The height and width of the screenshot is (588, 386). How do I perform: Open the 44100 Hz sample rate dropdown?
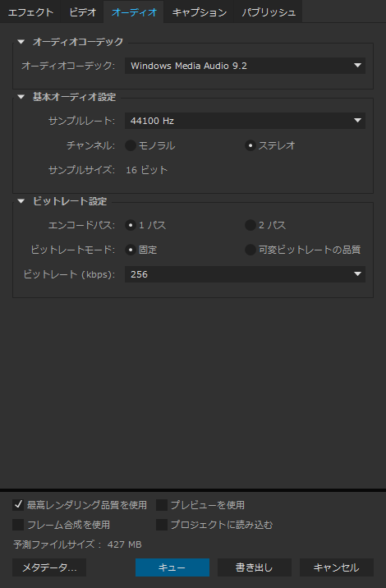[245, 121]
